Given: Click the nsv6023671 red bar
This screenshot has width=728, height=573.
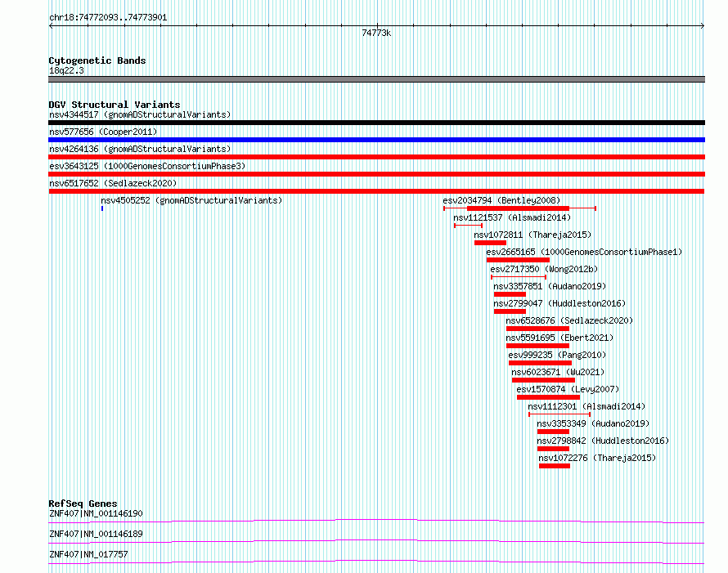Looking at the screenshot, I should [543, 380].
